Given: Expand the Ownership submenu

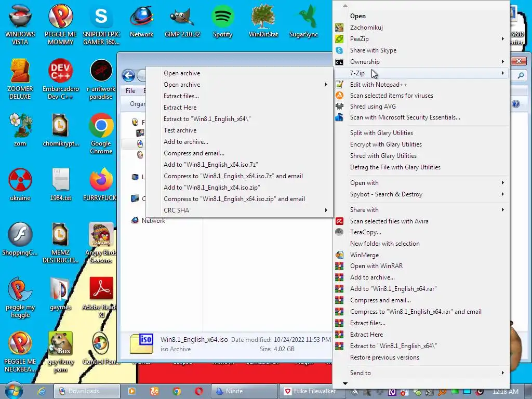Looking at the screenshot, I should click(503, 61).
